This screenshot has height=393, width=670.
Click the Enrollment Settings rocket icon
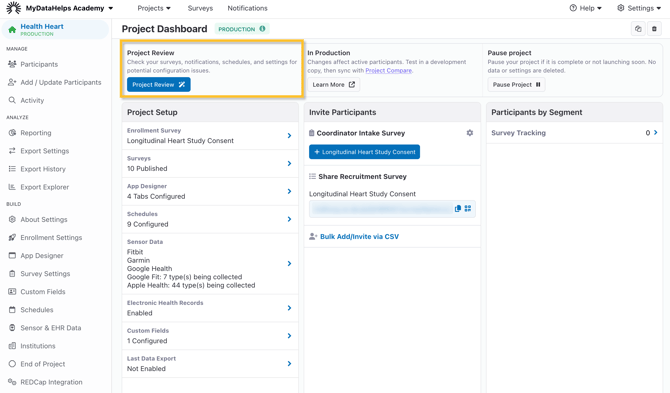12,237
